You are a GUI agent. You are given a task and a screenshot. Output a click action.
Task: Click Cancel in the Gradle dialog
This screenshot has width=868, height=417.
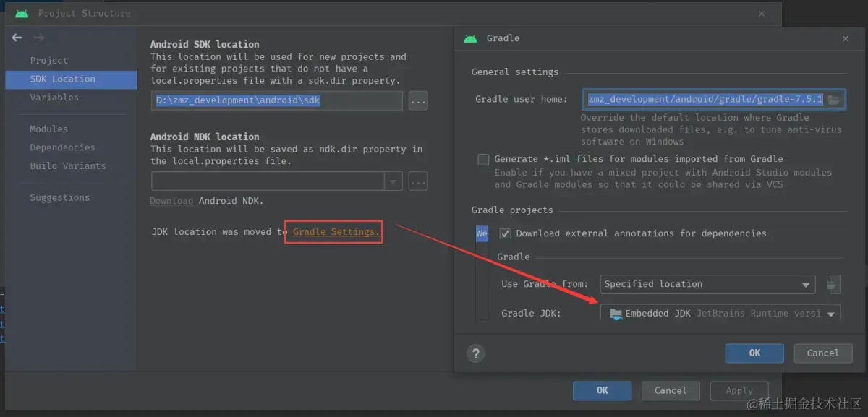tap(823, 353)
